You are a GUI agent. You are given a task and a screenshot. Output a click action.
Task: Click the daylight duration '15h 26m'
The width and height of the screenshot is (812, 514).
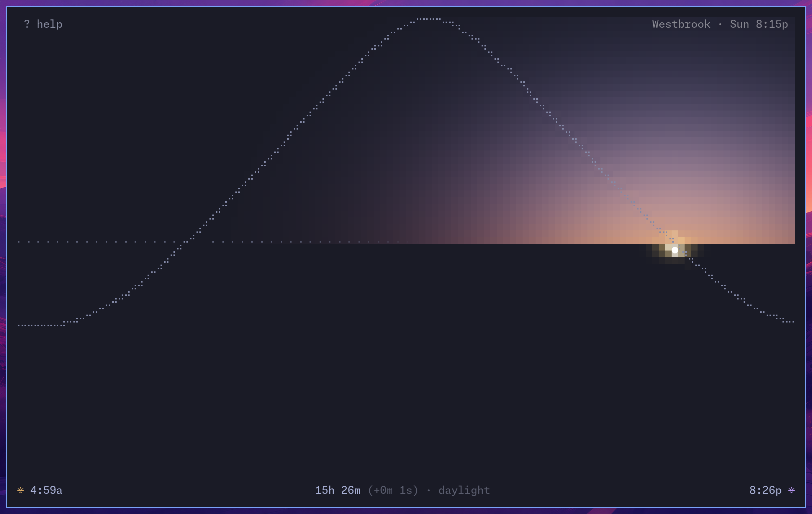point(338,490)
